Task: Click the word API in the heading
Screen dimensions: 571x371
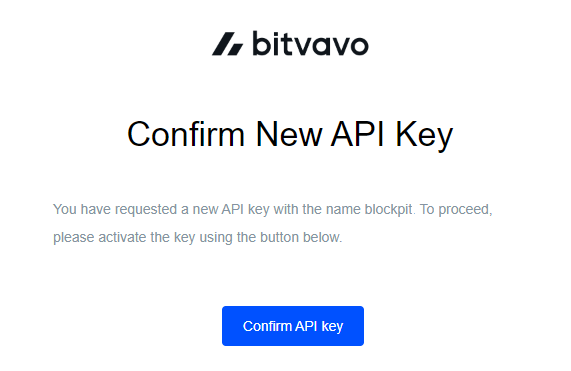Action: pos(358,134)
